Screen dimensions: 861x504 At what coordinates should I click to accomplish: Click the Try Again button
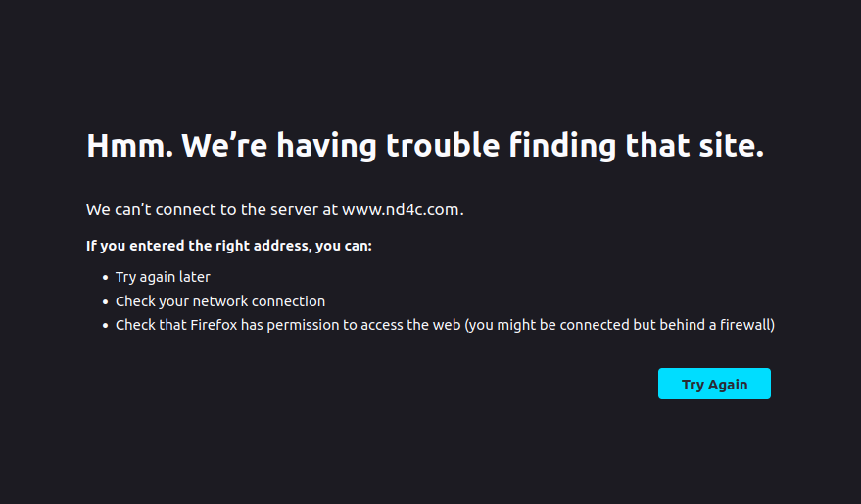714,384
